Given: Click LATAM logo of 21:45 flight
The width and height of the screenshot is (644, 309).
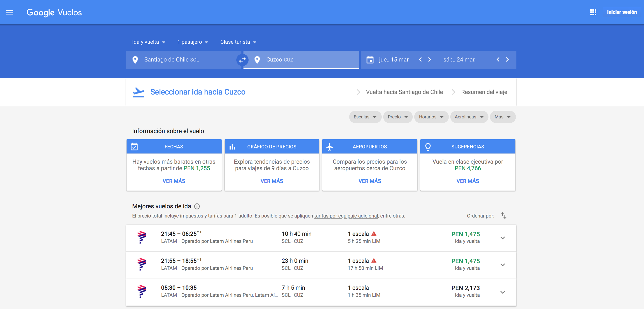Looking at the screenshot, I should [x=142, y=237].
